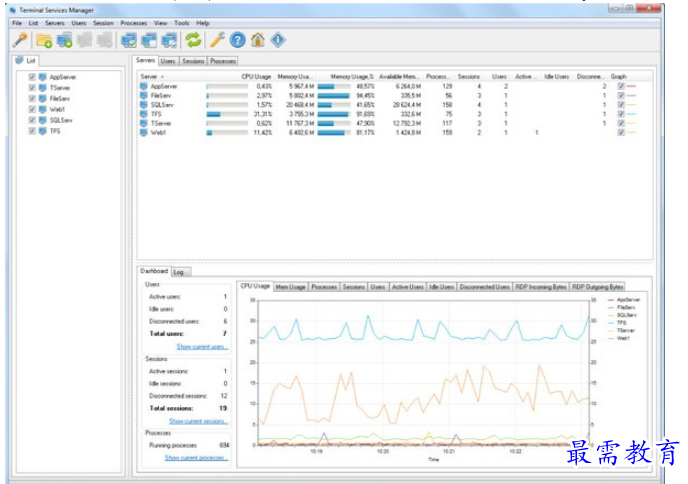Click the blue diamond info icon
The image size is (688, 484).
click(278, 40)
